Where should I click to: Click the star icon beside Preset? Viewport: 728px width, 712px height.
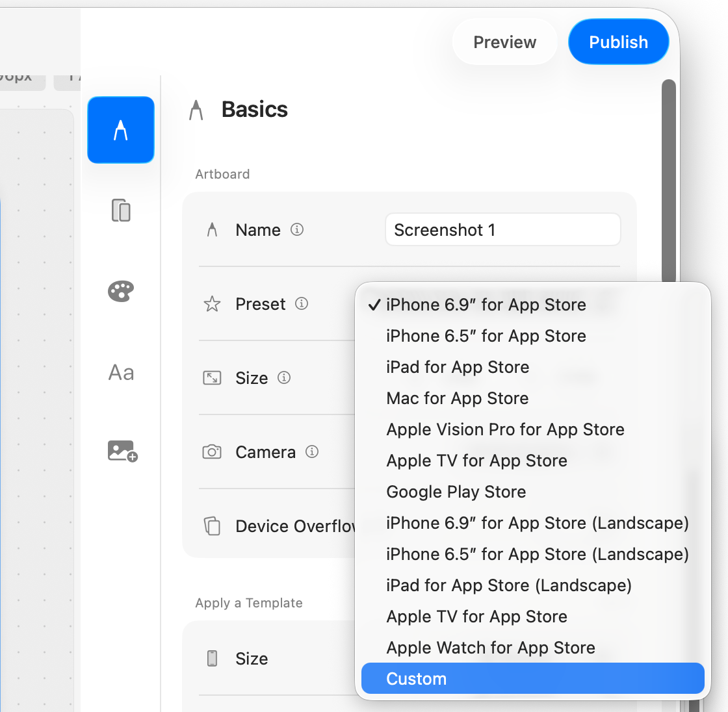point(212,304)
